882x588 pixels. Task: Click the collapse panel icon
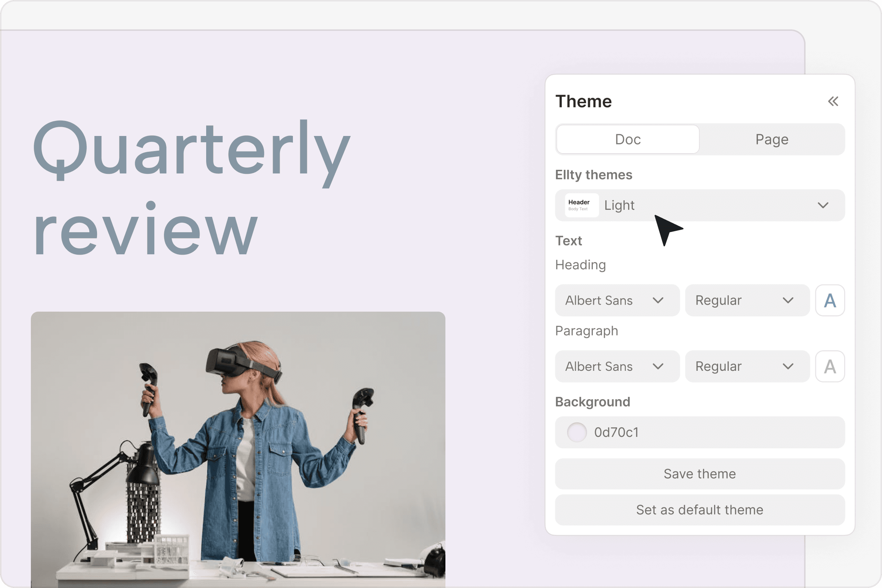coord(833,101)
